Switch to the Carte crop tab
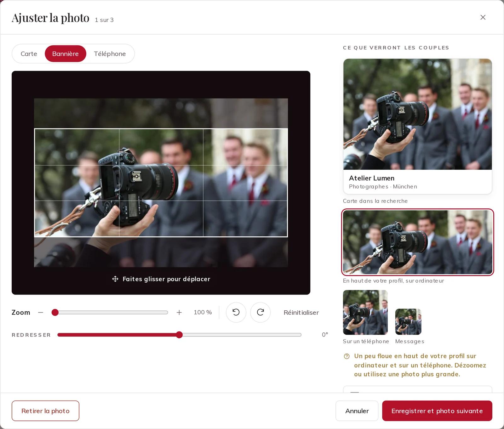This screenshot has height=429, width=504. (29, 54)
